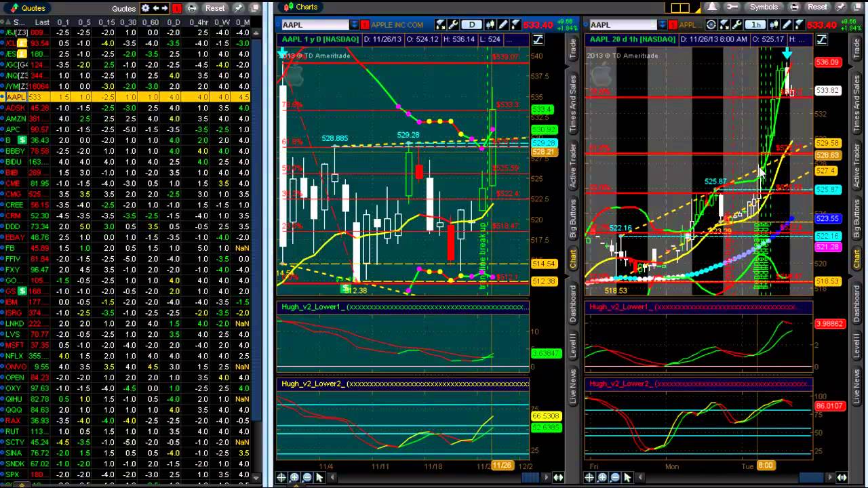Detach the Quotes panel window
The height and width of the screenshot is (488, 868).
click(255, 8)
